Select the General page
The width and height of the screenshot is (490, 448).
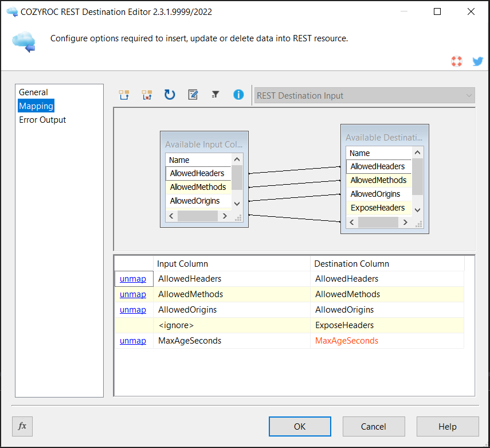coord(33,92)
